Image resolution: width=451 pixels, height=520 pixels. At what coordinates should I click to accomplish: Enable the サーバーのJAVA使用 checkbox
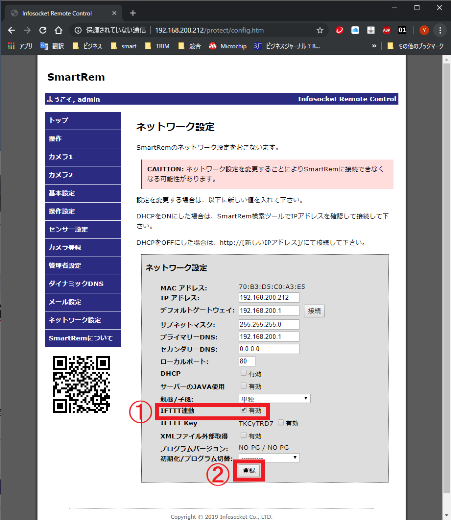(x=244, y=386)
